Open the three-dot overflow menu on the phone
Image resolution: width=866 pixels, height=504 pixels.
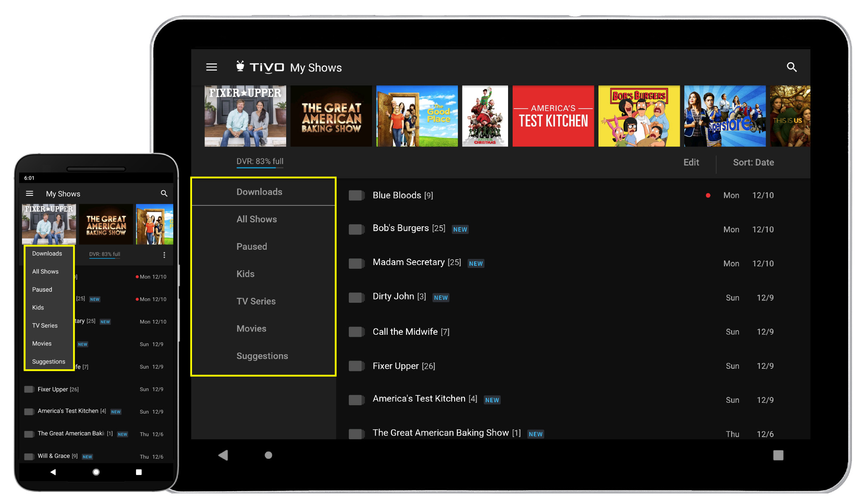click(x=164, y=254)
